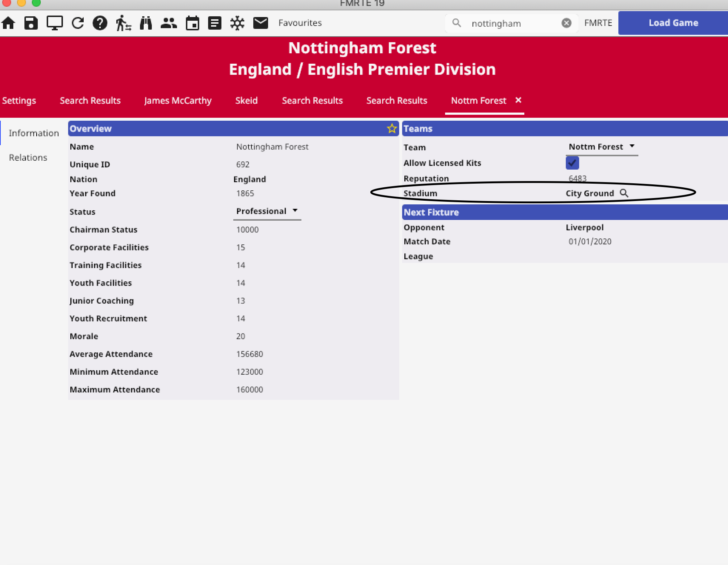The width and height of the screenshot is (728, 565).
Task: Open the City Ground stadium link
Action: tap(590, 193)
